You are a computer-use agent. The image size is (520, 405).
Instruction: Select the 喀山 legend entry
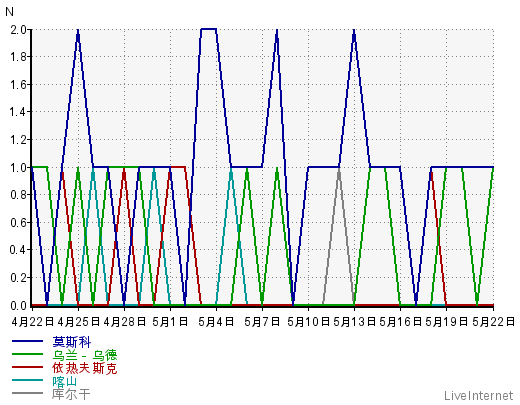pos(65,381)
